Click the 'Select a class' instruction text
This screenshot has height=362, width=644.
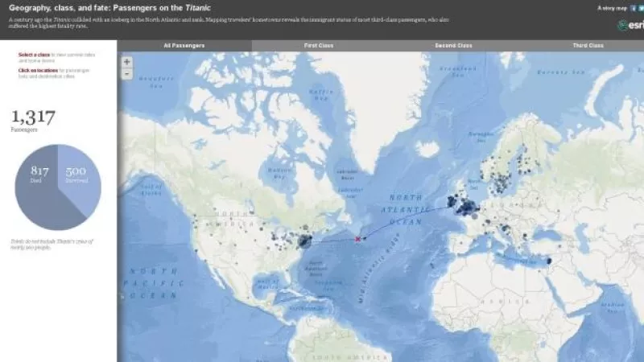pyautogui.click(x=33, y=54)
